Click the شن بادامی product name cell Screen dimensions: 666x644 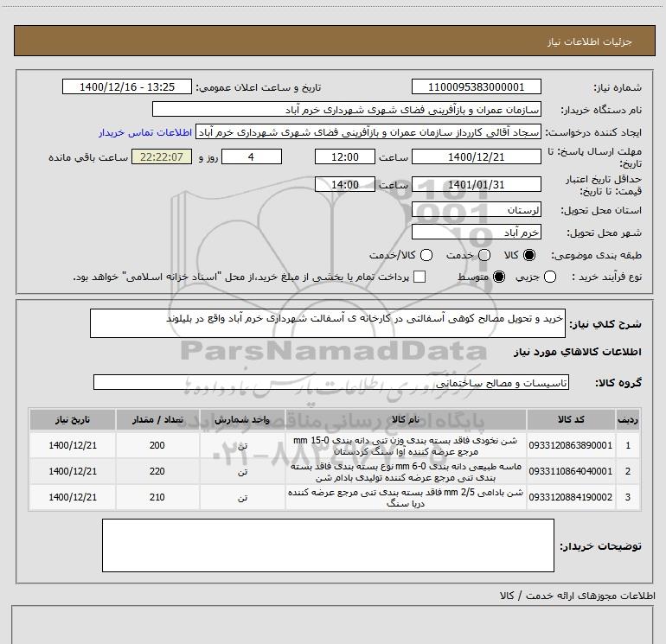pyautogui.click(x=406, y=498)
